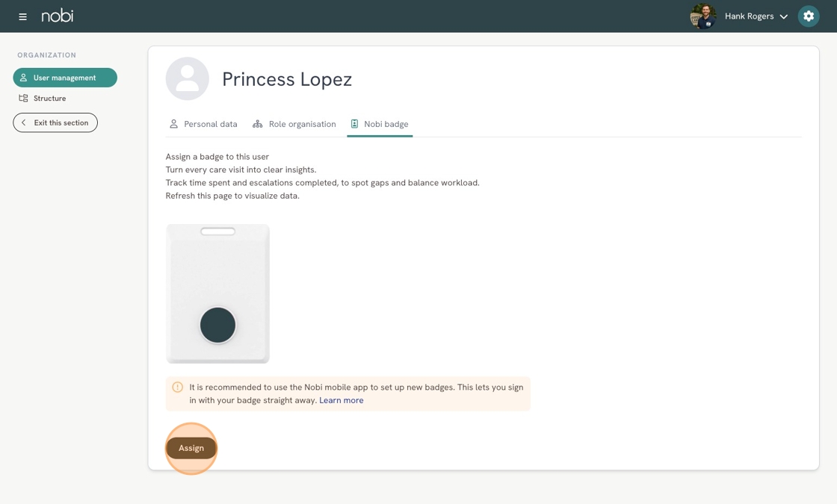Go to Structure in the sidebar

point(49,98)
